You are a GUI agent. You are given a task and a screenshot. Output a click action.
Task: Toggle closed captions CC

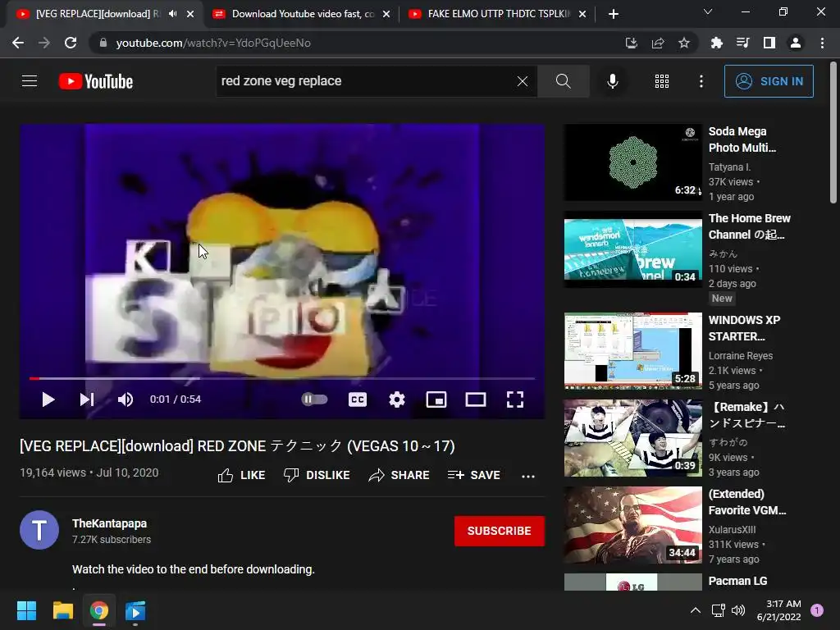point(358,399)
